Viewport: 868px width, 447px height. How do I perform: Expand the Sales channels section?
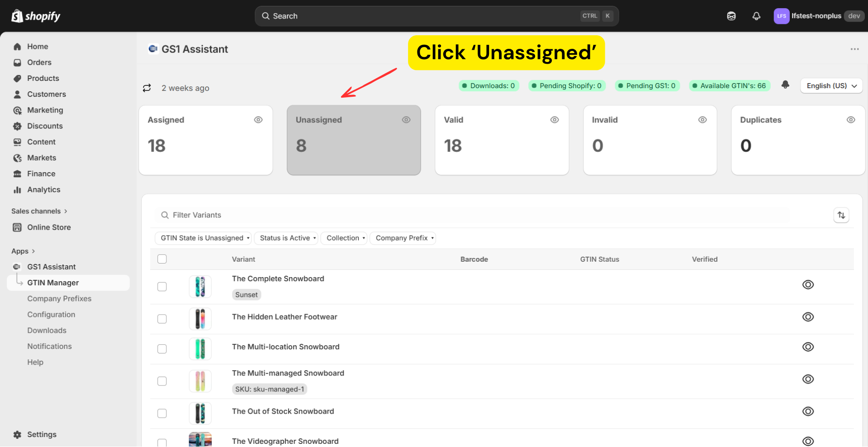click(39, 211)
